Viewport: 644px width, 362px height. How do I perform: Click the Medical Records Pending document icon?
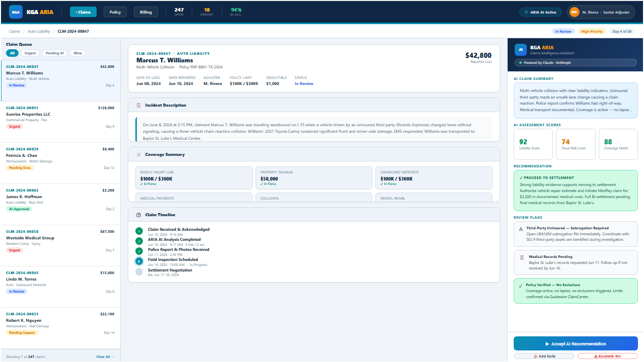coord(522,257)
